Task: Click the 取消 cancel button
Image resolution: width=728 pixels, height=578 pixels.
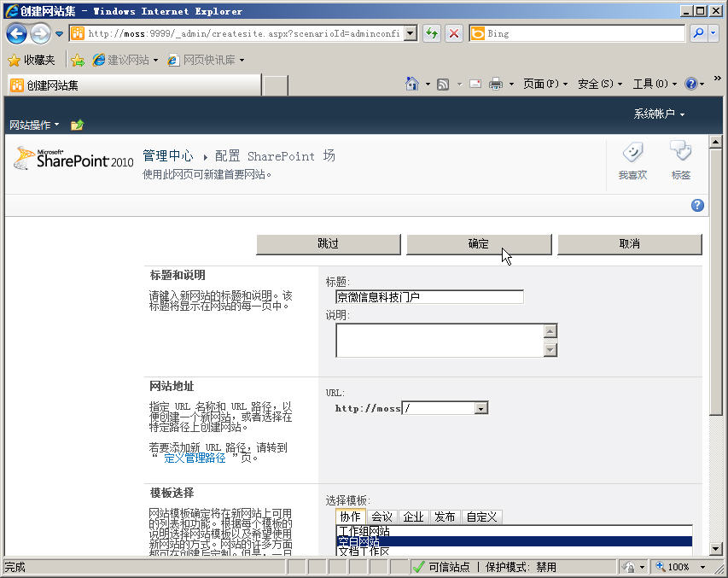Action: click(x=630, y=244)
